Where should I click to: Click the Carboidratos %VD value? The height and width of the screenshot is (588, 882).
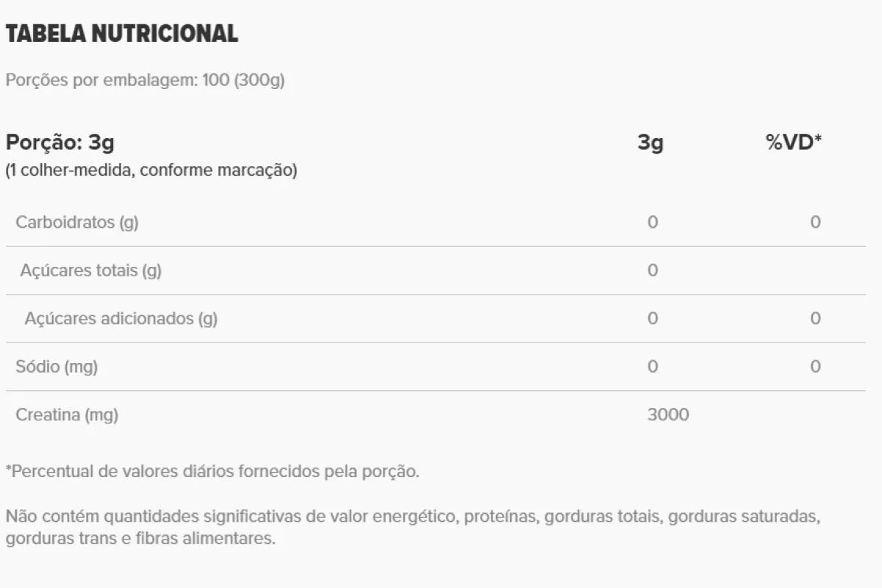click(815, 222)
